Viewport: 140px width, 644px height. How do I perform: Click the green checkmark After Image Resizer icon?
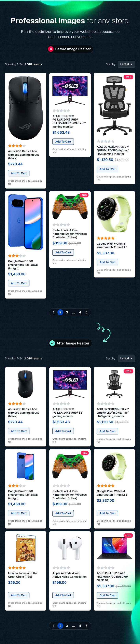52,343
